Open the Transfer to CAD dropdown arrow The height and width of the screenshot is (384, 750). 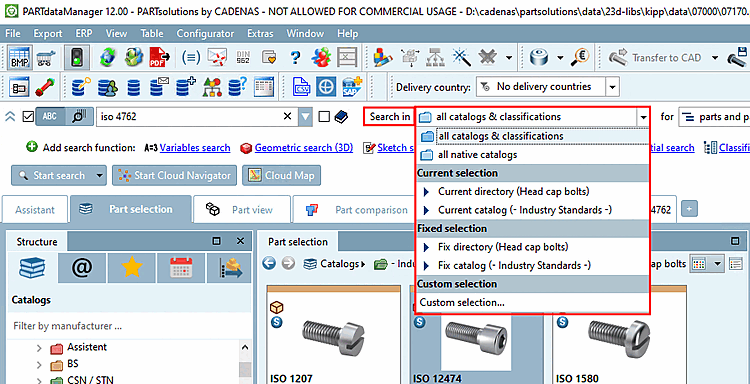(x=715, y=58)
